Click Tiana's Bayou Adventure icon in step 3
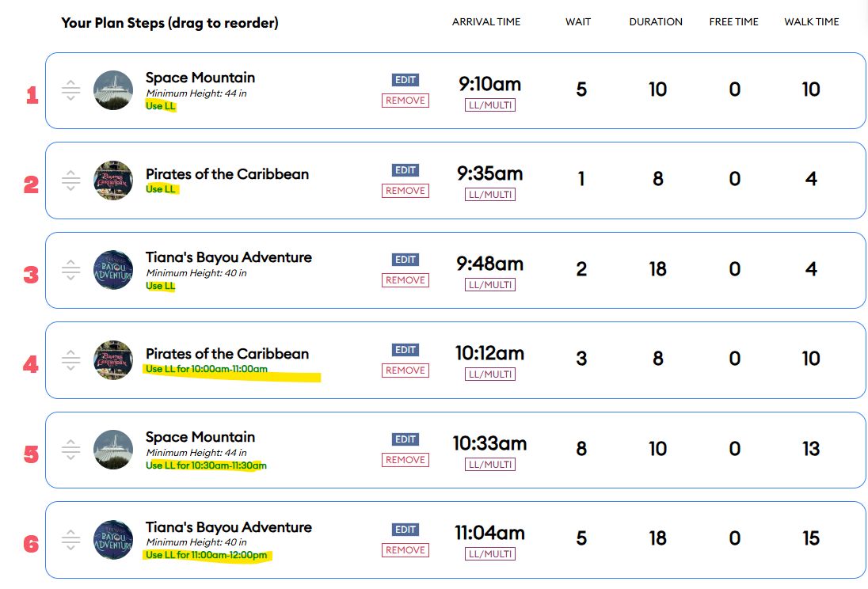This screenshot has width=868, height=589. click(x=113, y=270)
